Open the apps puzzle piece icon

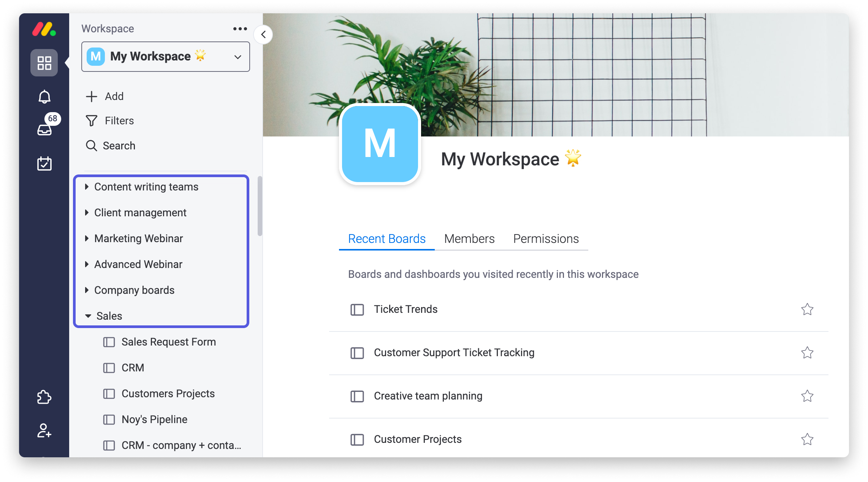(x=44, y=397)
